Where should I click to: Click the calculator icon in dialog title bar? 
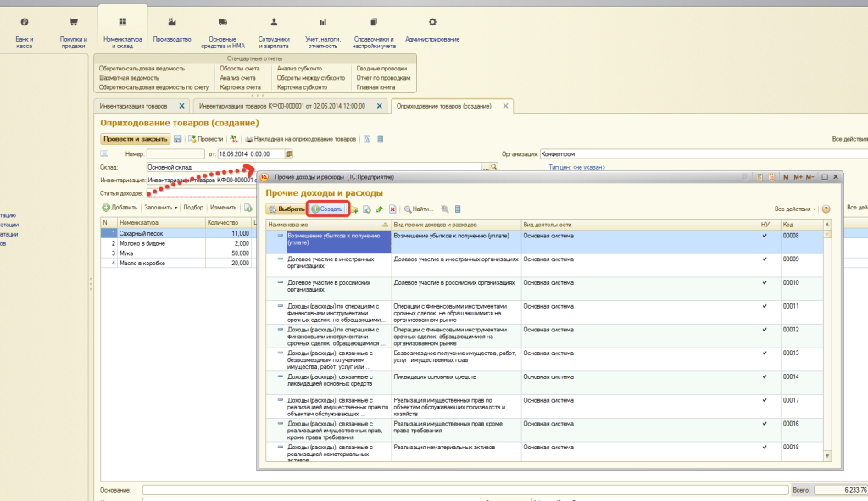(x=759, y=177)
